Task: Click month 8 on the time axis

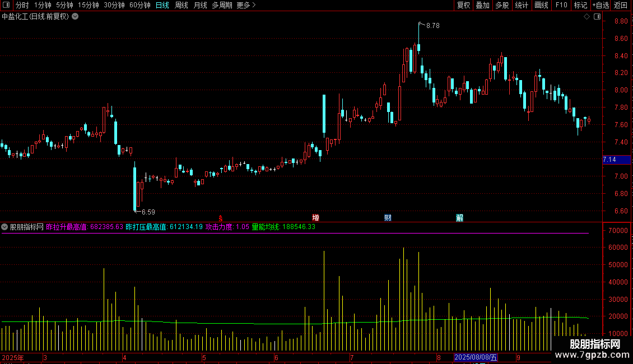Action: click(439, 357)
